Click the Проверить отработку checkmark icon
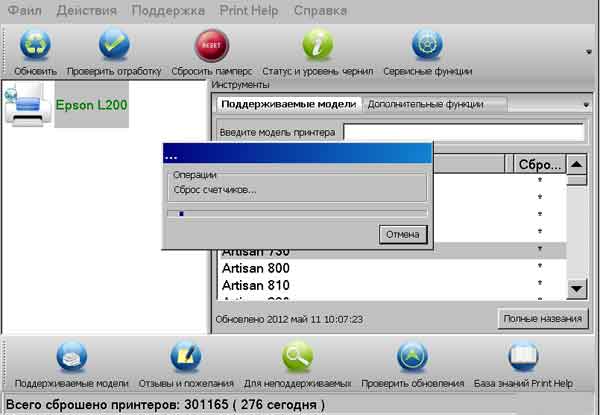 click(114, 47)
